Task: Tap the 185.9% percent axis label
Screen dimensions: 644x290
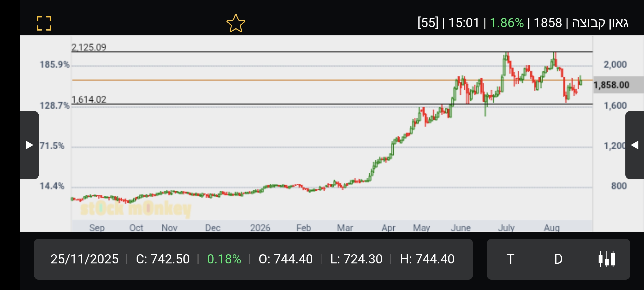Action: click(x=55, y=64)
